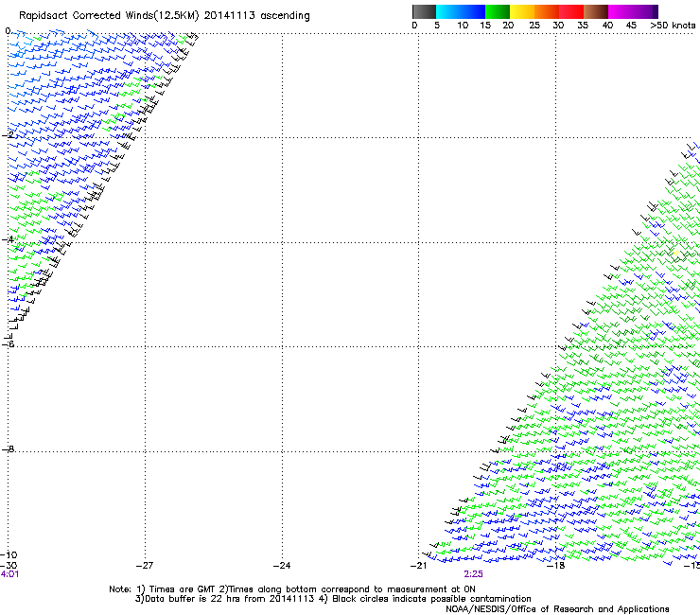This screenshot has height=615, width=700.
Task: Click the legend label '25'
Action: click(x=534, y=26)
